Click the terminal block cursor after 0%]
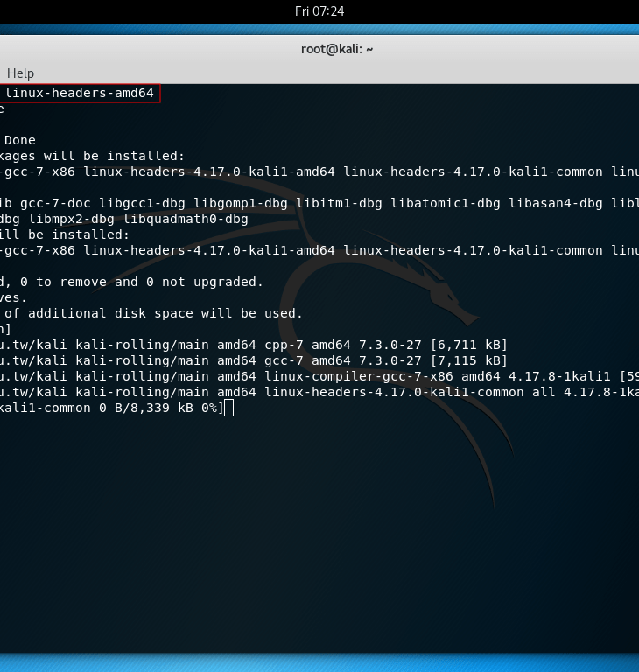The width and height of the screenshot is (639, 672). pyautogui.click(x=229, y=408)
